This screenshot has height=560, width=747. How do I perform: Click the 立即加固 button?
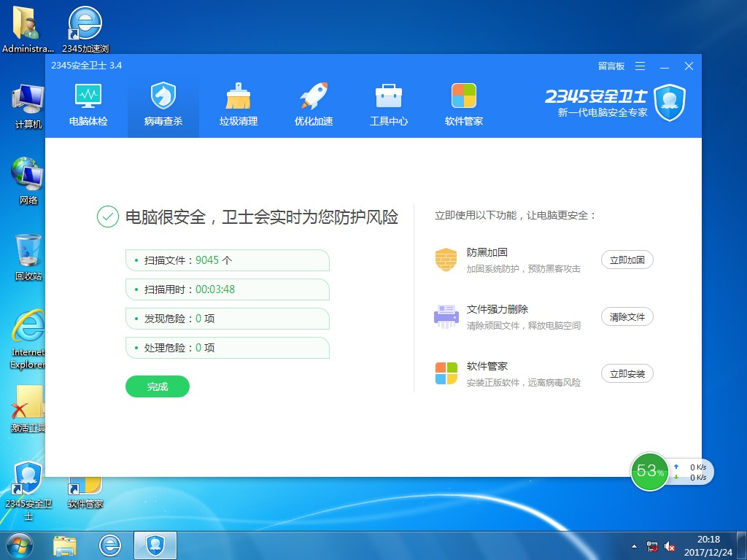tap(627, 260)
